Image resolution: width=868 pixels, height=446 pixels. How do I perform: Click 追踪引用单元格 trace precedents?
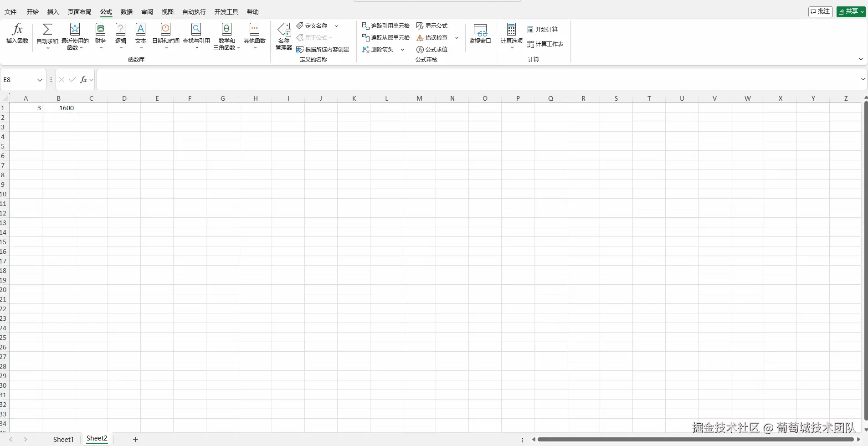(386, 26)
